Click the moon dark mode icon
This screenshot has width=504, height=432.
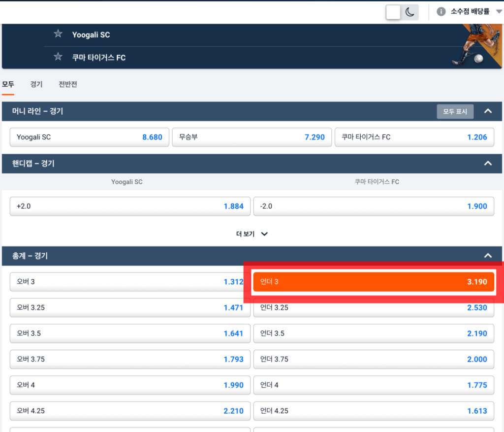pyautogui.click(x=410, y=12)
